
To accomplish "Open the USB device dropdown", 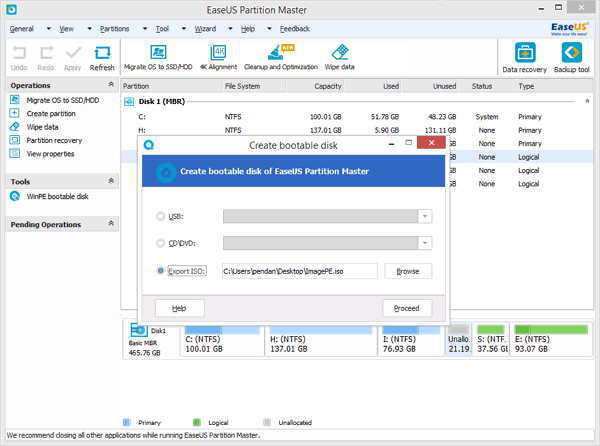I will click(425, 216).
